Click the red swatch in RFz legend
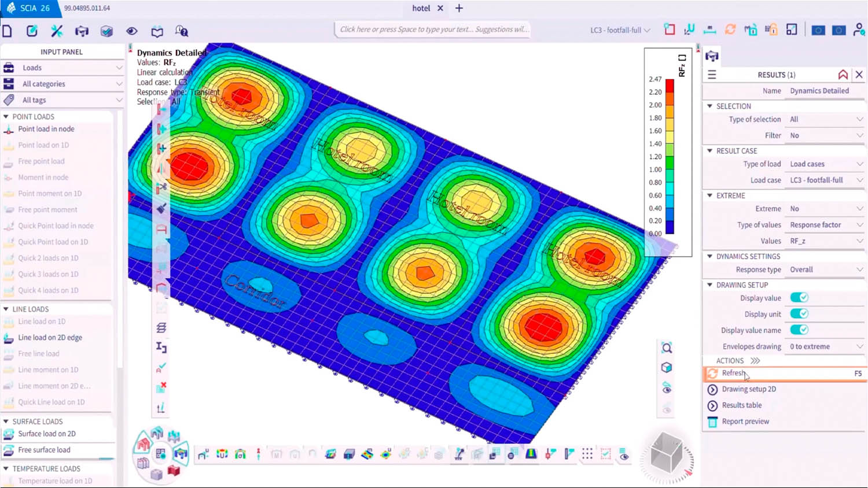868x488 pixels. [670, 86]
